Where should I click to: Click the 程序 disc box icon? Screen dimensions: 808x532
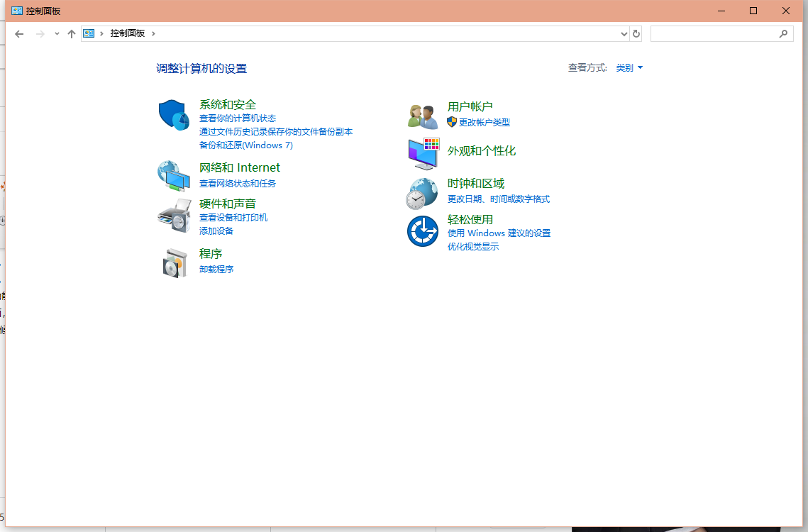pyautogui.click(x=175, y=263)
